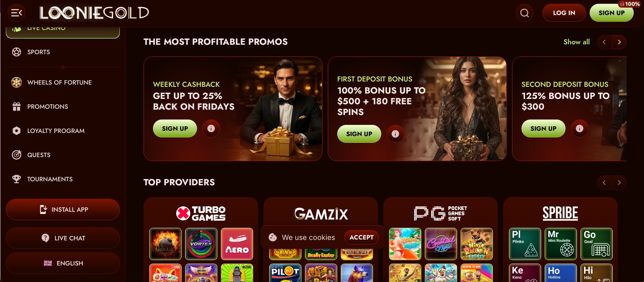Click the Install App button
Image resolution: width=644 pixels, height=282 pixels.
tap(63, 209)
